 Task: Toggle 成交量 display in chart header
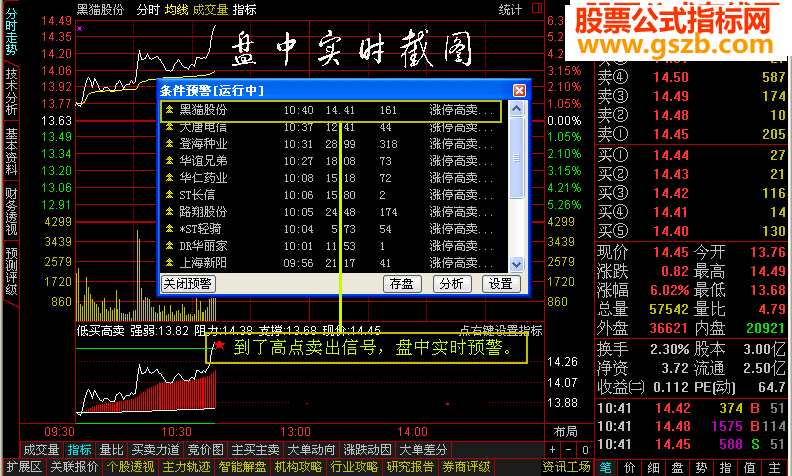[x=210, y=10]
